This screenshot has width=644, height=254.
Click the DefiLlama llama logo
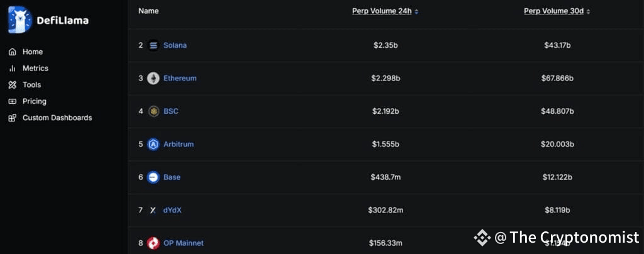point(19,20)
